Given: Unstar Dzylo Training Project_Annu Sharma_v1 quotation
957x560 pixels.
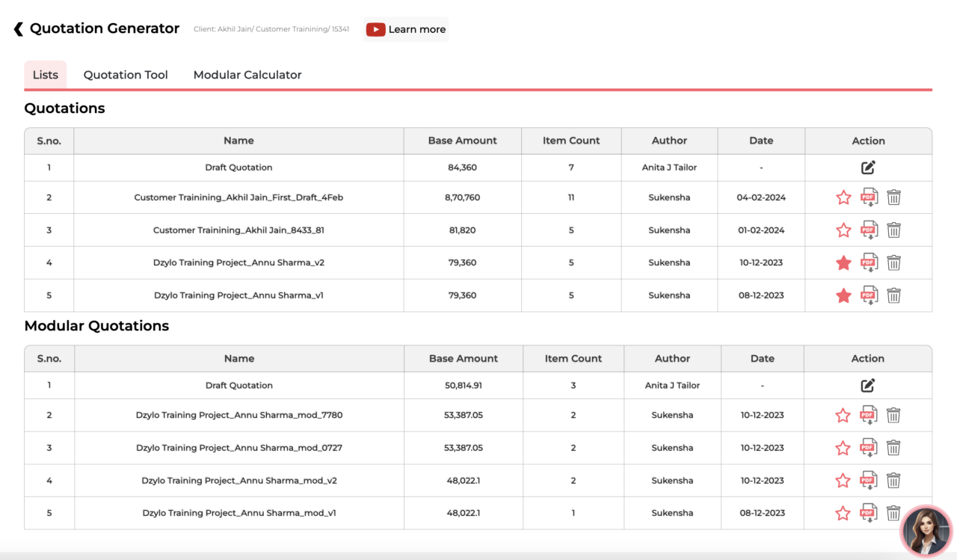Looking at the screenshot, I should [843, 295].
